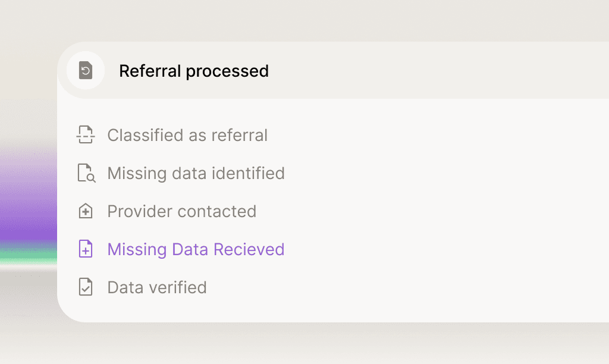Click blank card space right of Data verified
Viewport: 609px width, 364px height.
pyautogui.click(x=404, y=287)
